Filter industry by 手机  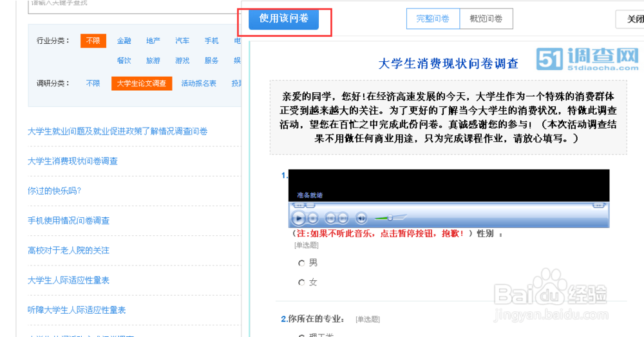[x=211, y=41]
